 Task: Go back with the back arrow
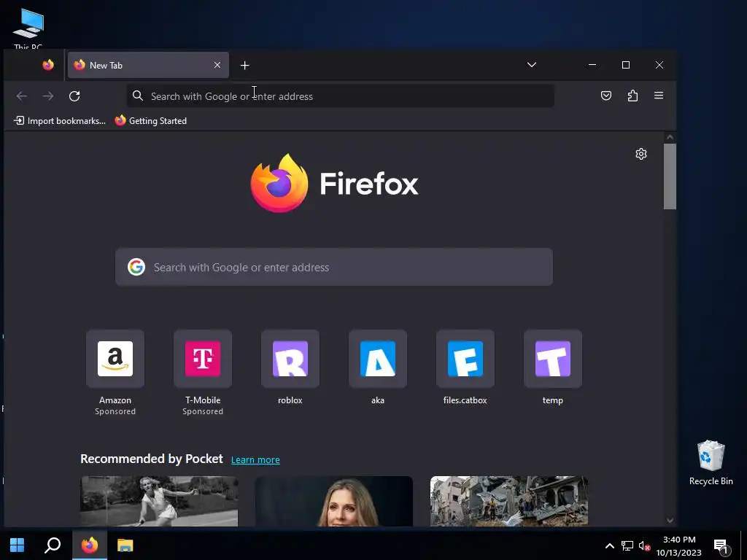click(21, 96)
